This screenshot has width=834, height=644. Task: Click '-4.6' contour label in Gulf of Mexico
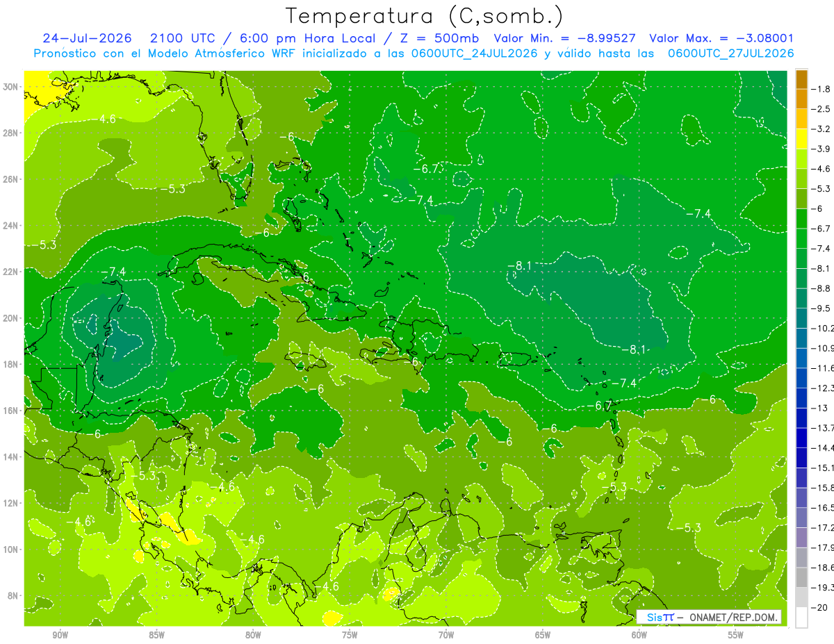(x=104, y=119)
